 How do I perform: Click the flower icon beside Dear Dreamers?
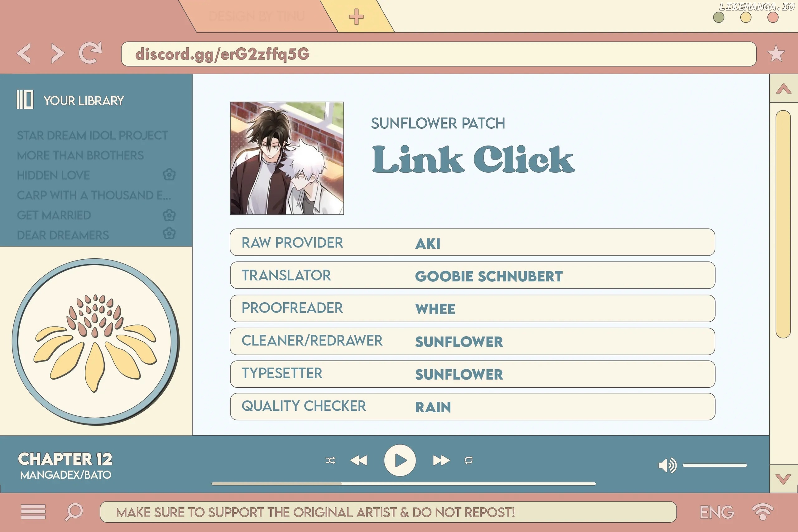[x=169, y=233]
